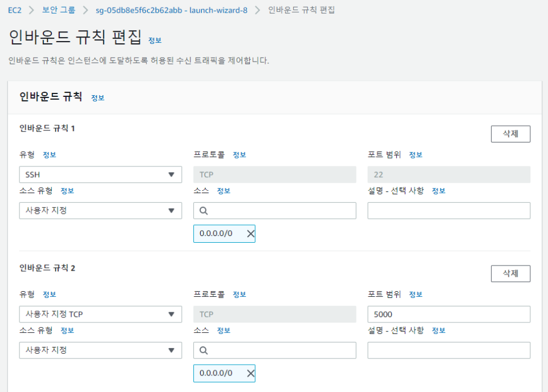
Task: Click the rule 2 description input field
Action: click(449, 350)
